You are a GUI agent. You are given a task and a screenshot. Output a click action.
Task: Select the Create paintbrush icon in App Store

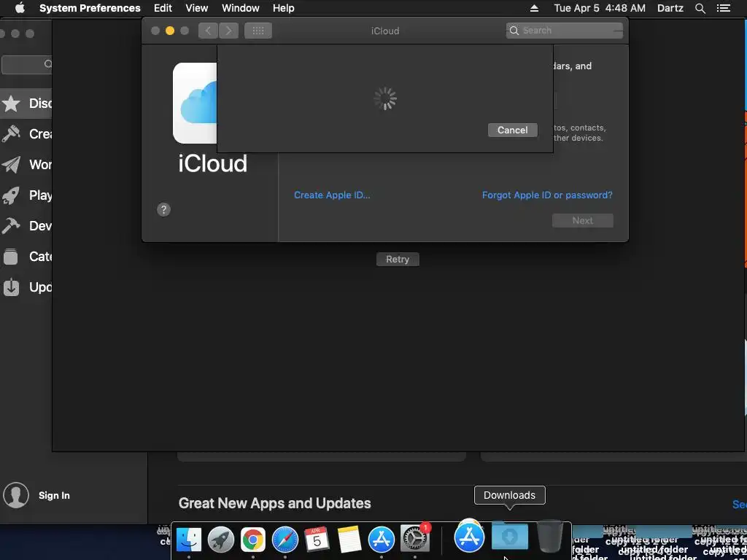(x=11, y=134)
